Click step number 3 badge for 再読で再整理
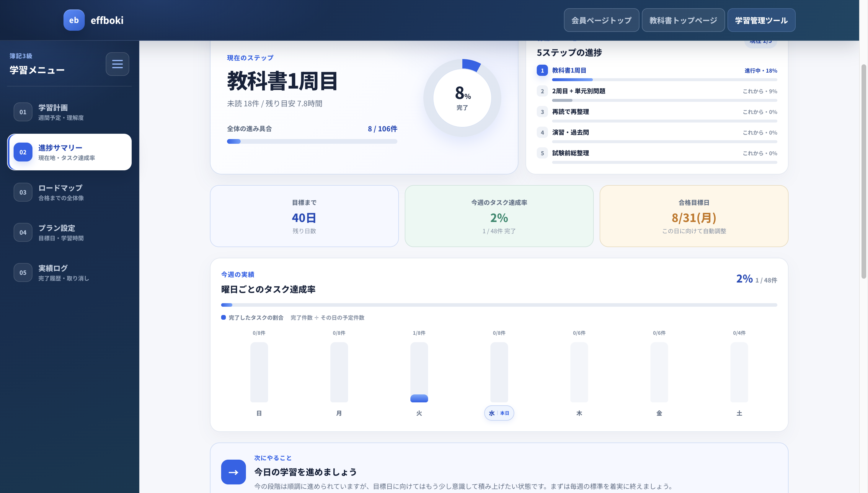The width and height of the screenshot is (868, 493). [542, 112]
